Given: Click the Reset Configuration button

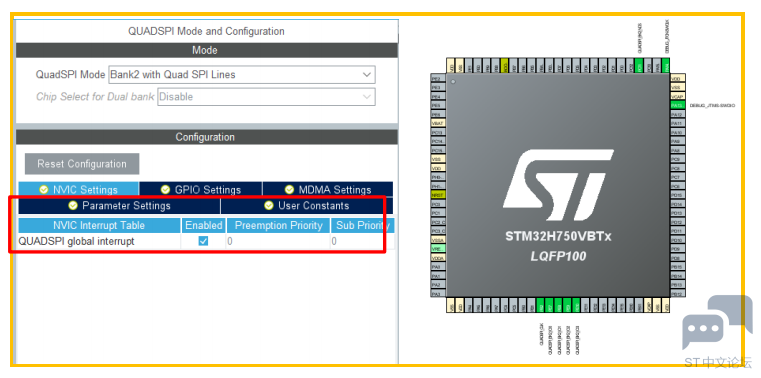Looking at the screenshot, I should (82, 164).
